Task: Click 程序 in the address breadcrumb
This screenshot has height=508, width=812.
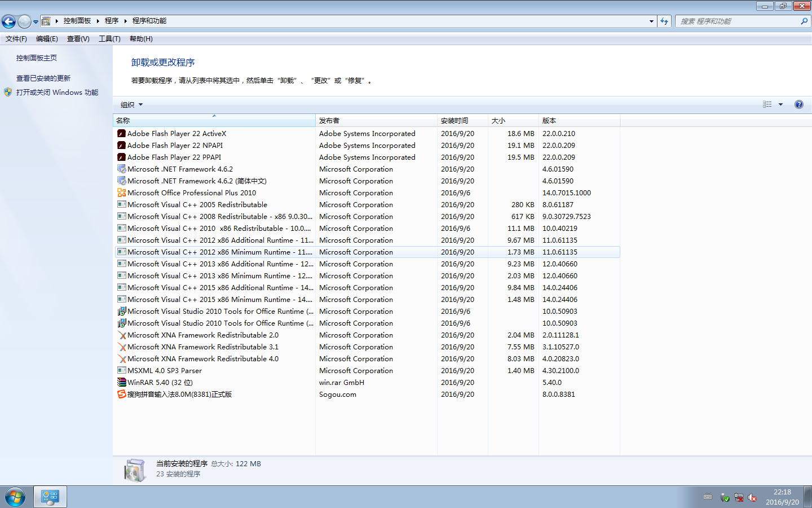Action: pyautogui.click(x=112, y=21)
